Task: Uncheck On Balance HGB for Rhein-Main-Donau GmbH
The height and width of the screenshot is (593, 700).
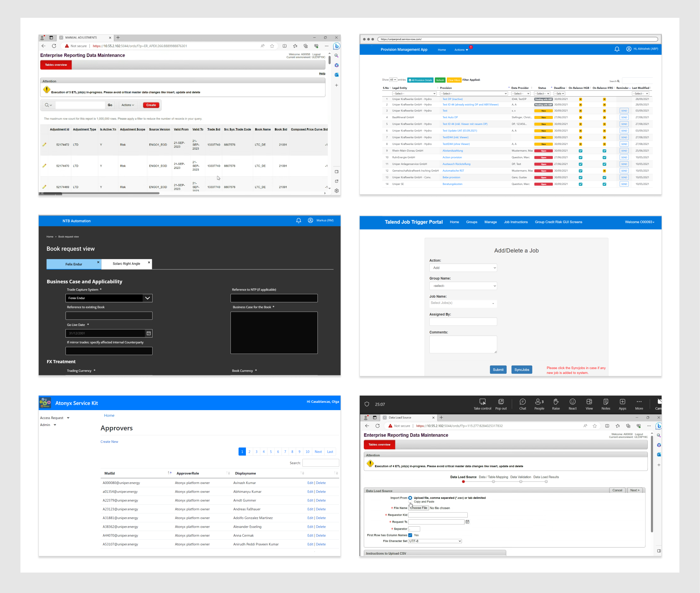Action: (x=580, y=151)
